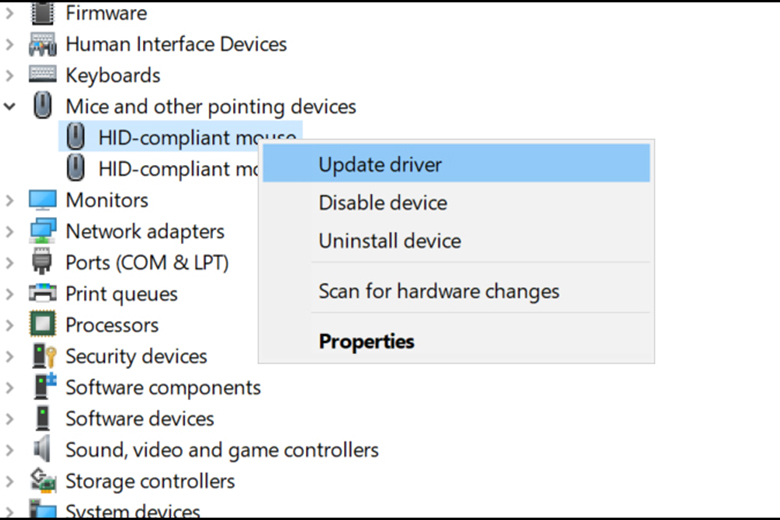This screenshot has width=780, height=520.
Task: Expand the Keyboards category
Action: (x=10, y=75)
